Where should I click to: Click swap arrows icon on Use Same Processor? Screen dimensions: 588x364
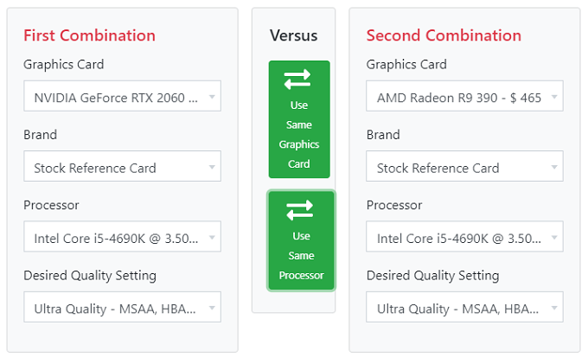click(299, 209)
